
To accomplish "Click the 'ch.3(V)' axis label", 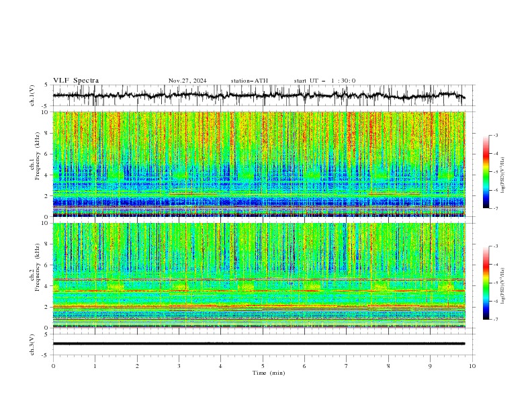I will click(32, 345).
